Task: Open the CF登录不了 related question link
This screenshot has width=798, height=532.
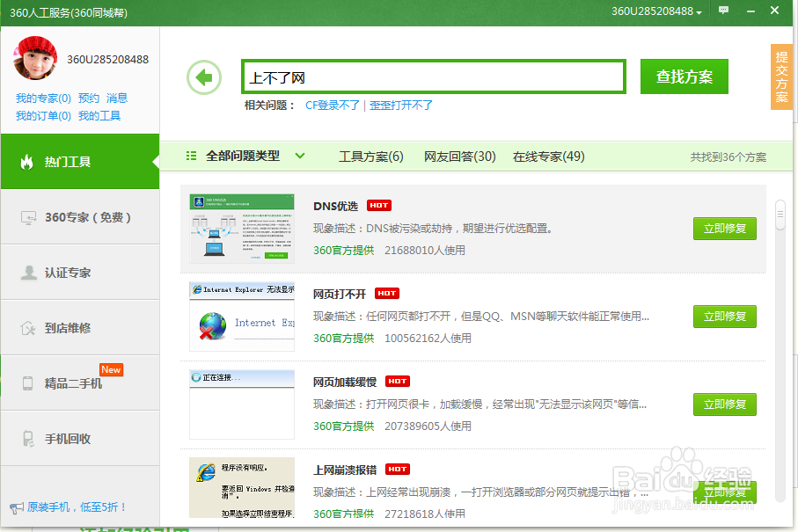Action: (333, 106)
